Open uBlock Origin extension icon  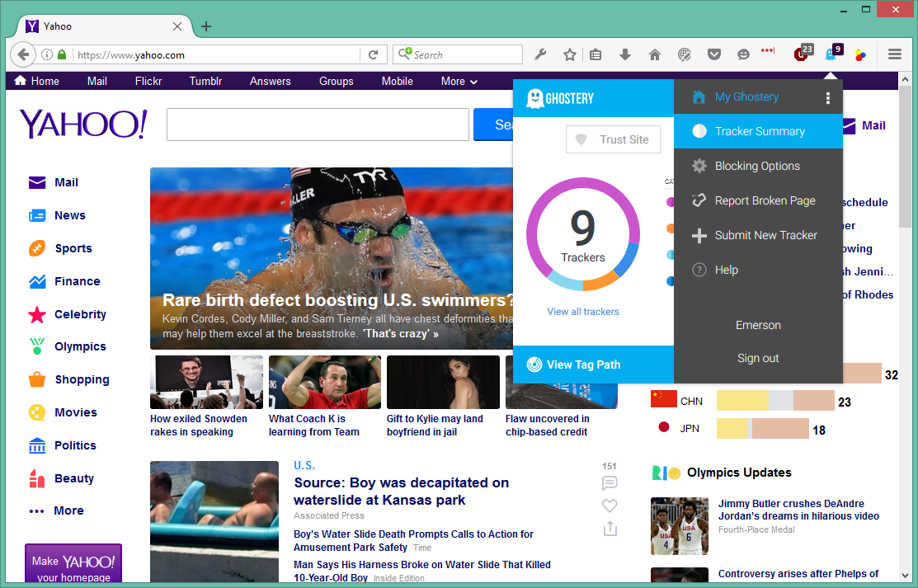802,54
